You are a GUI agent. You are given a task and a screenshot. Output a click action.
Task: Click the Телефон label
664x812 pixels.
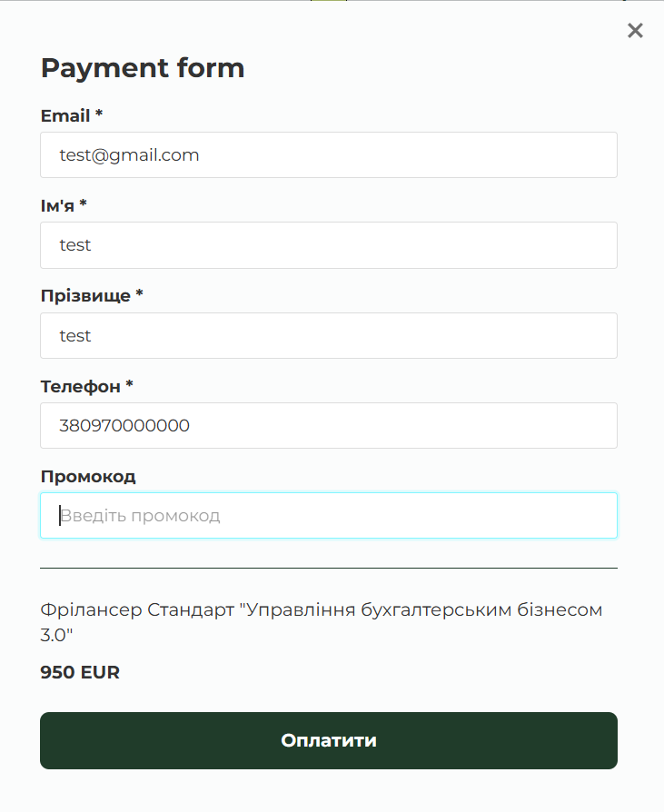(80, 387)
